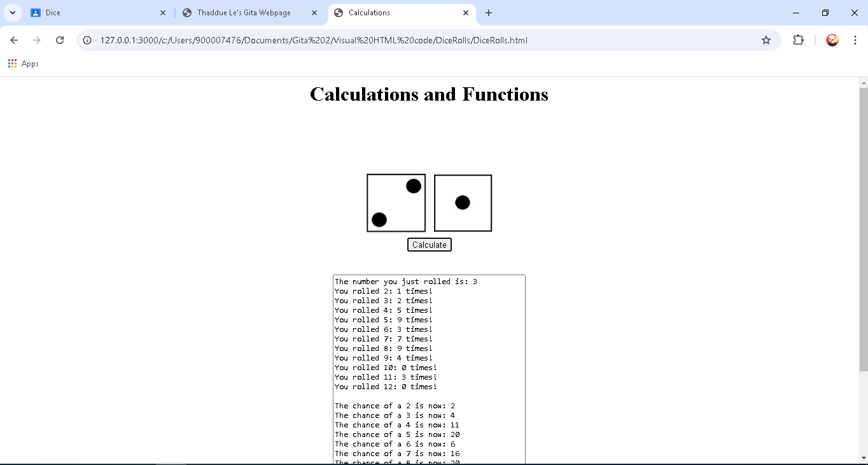Screen dimensions: 868x465
Task: Go back to previous page
Action: click(14, 40)
